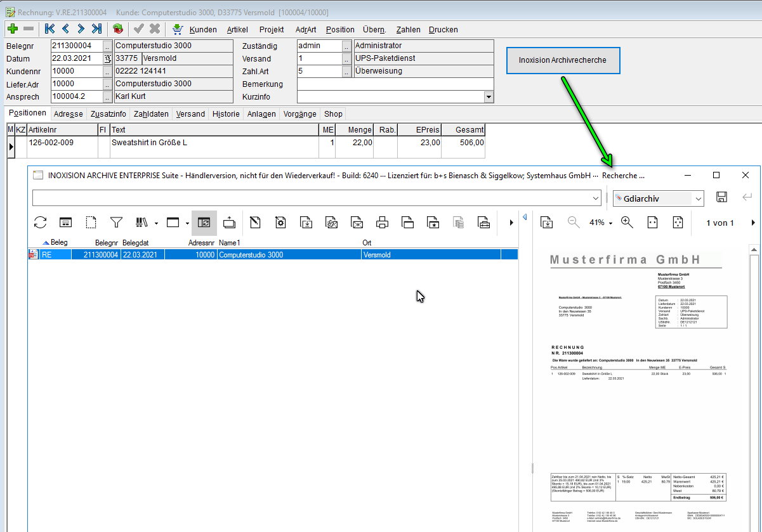Viewport: 762px width, 532px height.
Task: Click into the Bemerkung input field
Action: click(x=395, y=84)
